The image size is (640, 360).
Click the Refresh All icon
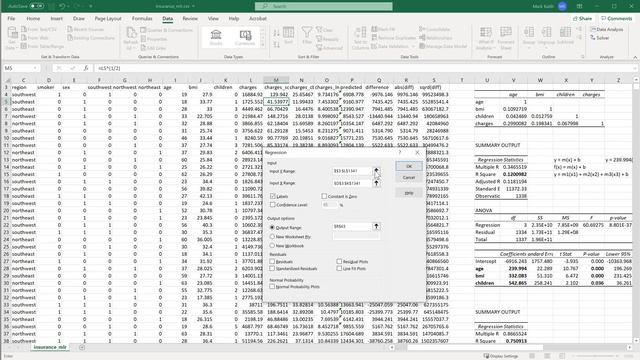tap(131, 33)
